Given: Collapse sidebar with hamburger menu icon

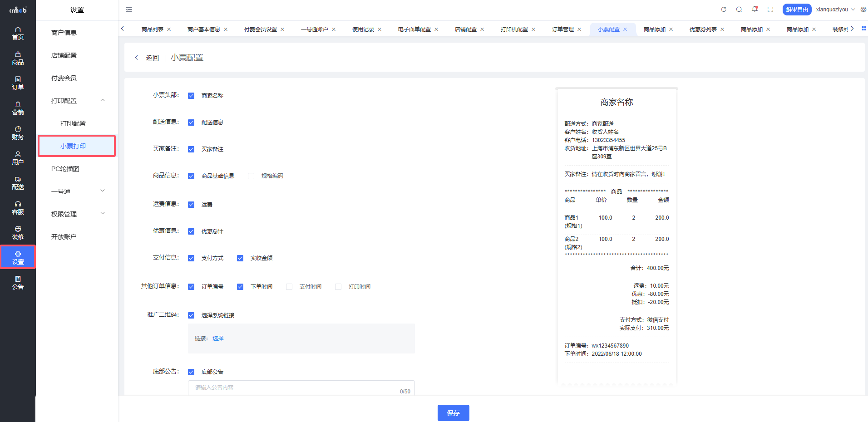Looking at the screenshot, I should [x=129, y=10].
